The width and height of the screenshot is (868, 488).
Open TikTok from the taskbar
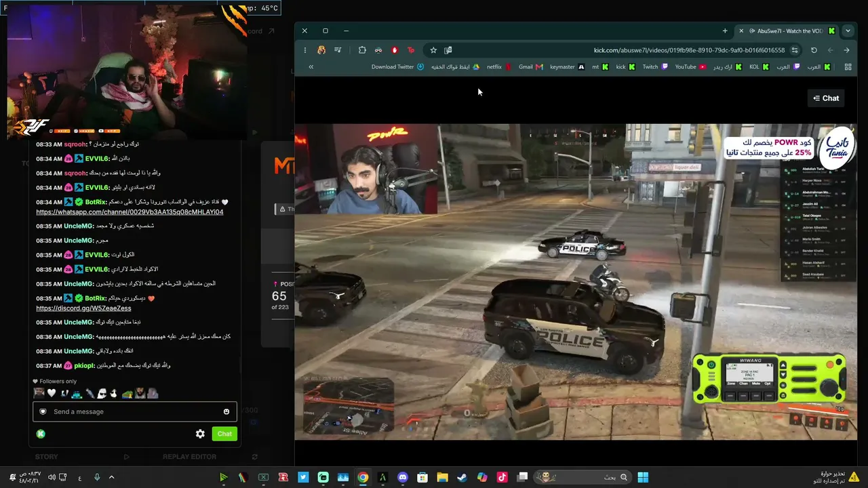tap(502, 477)
